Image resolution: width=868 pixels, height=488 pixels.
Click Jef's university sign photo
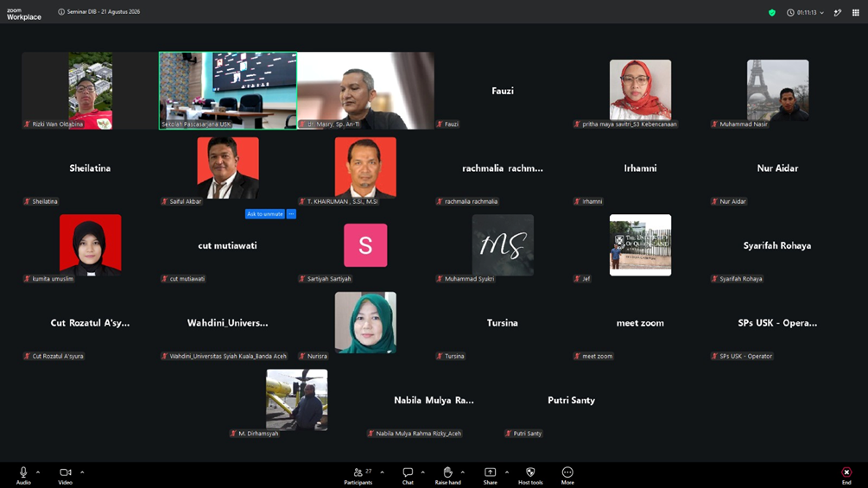pyautogui.click(x=641, y=245)
